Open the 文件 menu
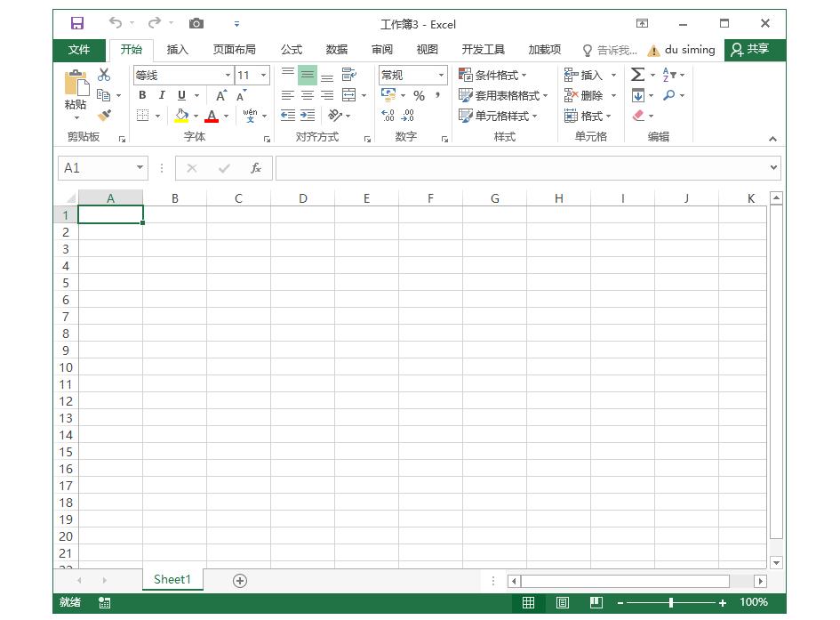 pos(79,50)
